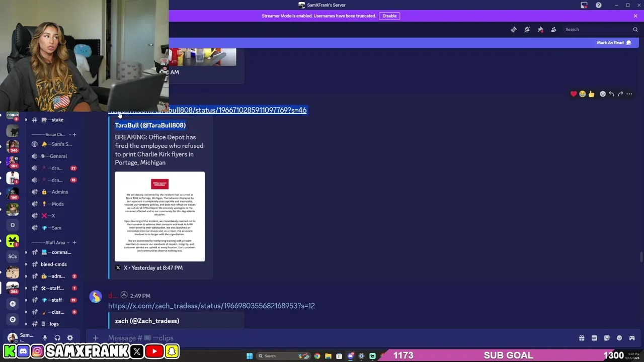The height and width of the screenshot is (362, 644).
Task: Deafen with headphones icon in user panel
Action: [57, 338]
